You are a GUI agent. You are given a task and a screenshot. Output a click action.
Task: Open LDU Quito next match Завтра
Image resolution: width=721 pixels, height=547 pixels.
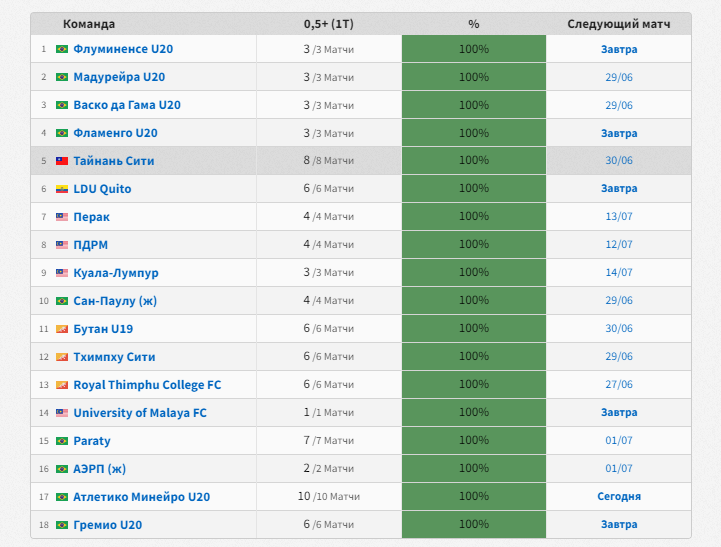point(619,188)
